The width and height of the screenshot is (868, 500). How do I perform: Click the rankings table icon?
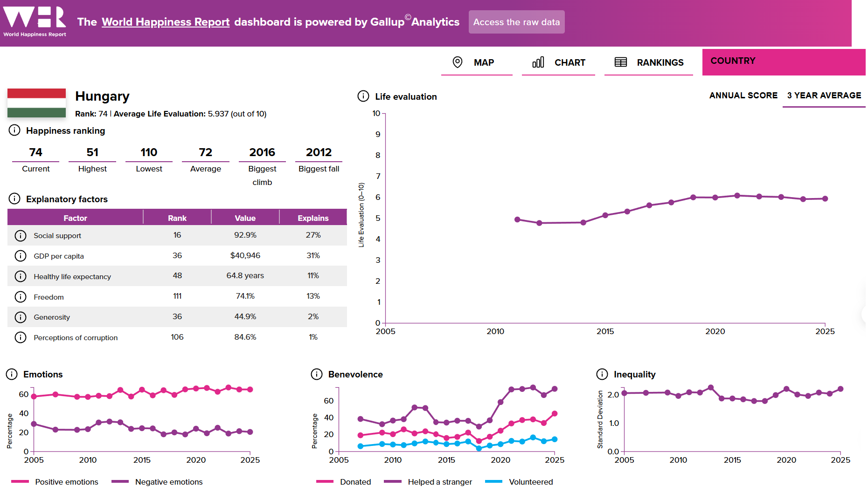click(621, 62)
